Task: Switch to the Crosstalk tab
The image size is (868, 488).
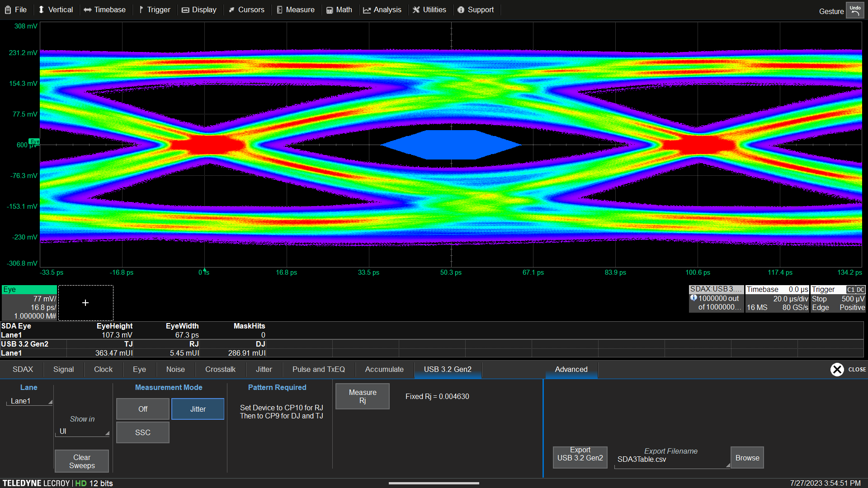Action: pos(220,369)
